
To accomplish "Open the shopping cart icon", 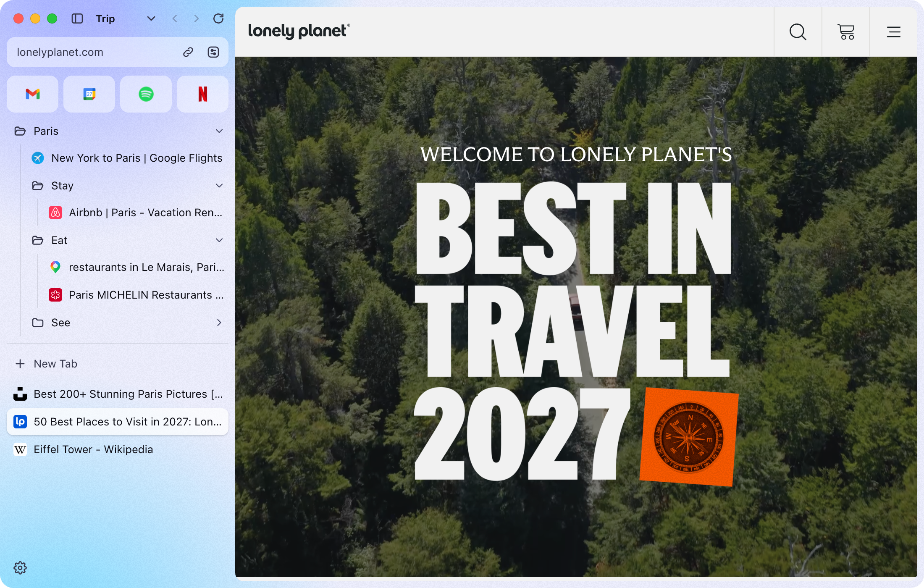I will [846, 32].
